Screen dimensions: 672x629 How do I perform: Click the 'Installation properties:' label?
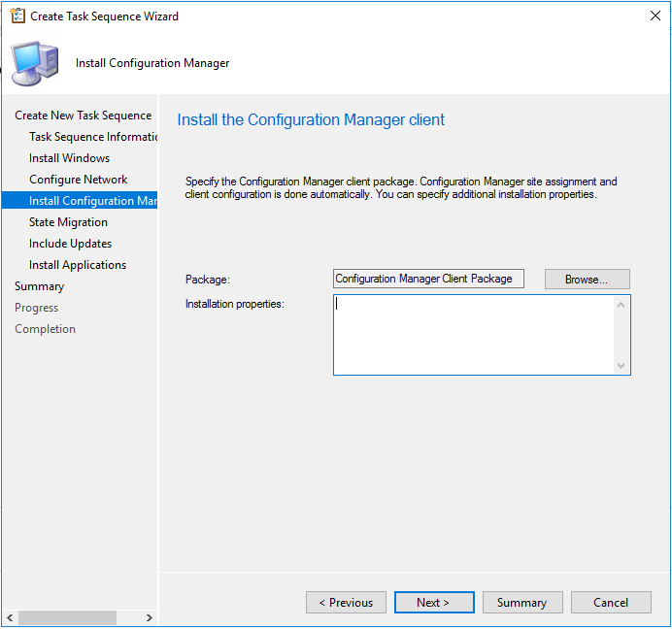pyautogui.click(x=235, y=304)
